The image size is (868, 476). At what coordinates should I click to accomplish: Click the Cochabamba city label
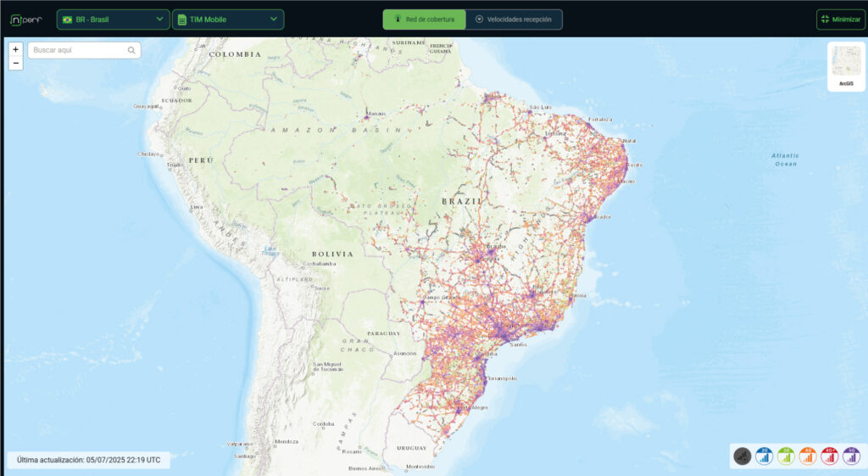320,264
